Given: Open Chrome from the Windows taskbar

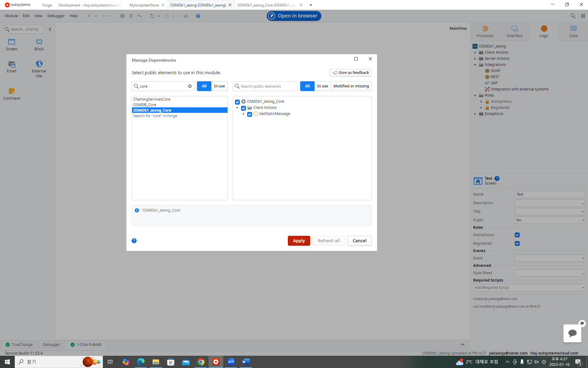Looking at the screenshot, I should click(201, 362).
